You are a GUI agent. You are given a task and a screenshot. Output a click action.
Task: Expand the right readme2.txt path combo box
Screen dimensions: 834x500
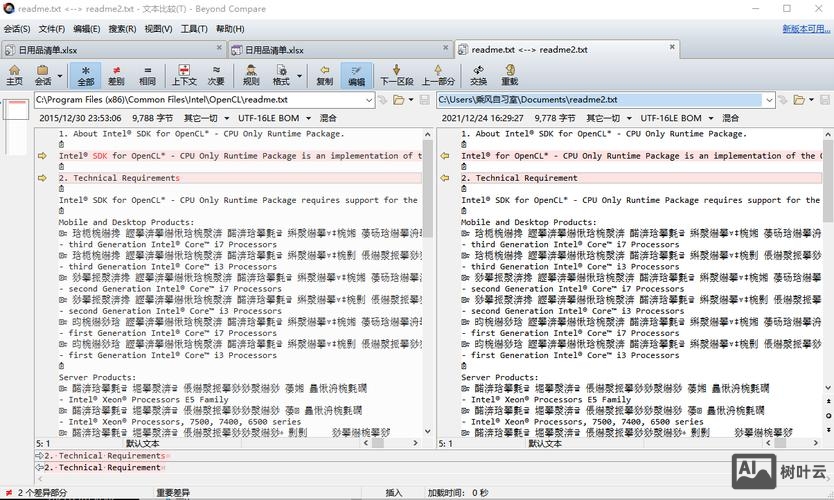point(769,100)
